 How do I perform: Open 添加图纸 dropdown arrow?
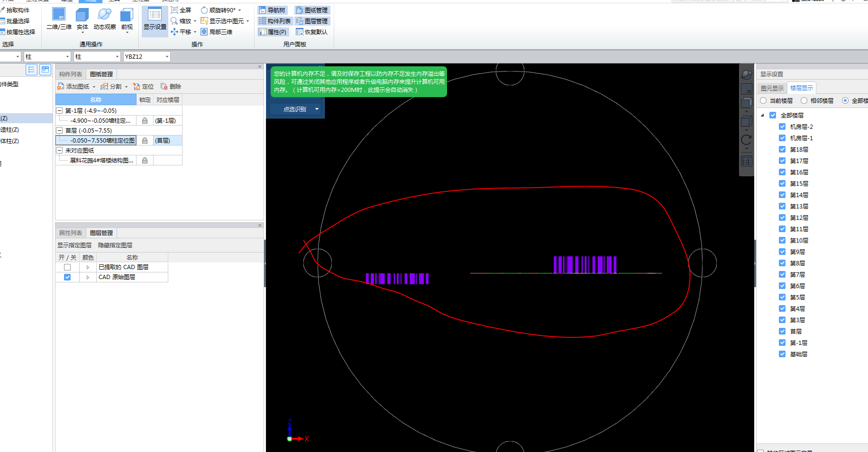click(x=94, y=87)
